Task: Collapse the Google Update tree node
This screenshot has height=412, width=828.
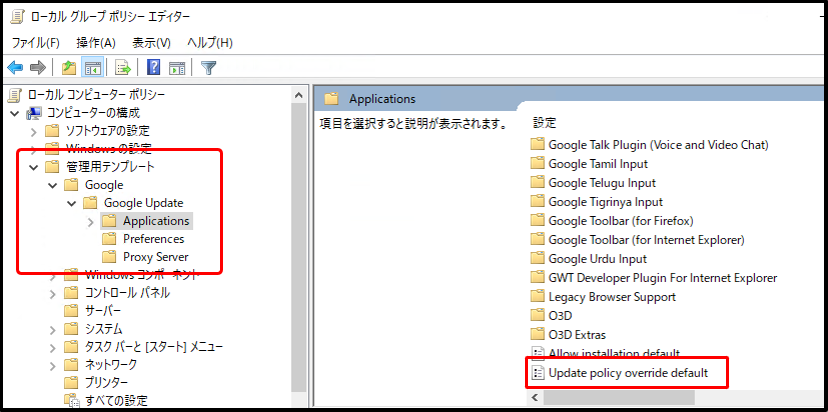Action: point(72,203)
